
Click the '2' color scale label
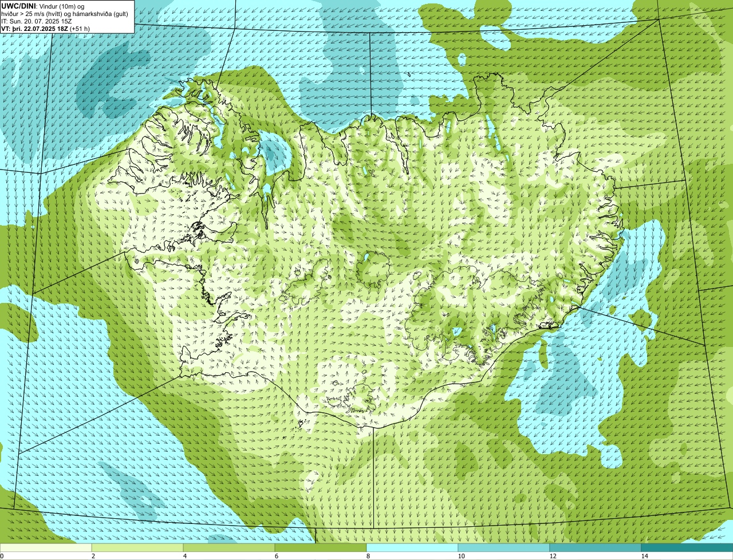(x=93, y=556)
